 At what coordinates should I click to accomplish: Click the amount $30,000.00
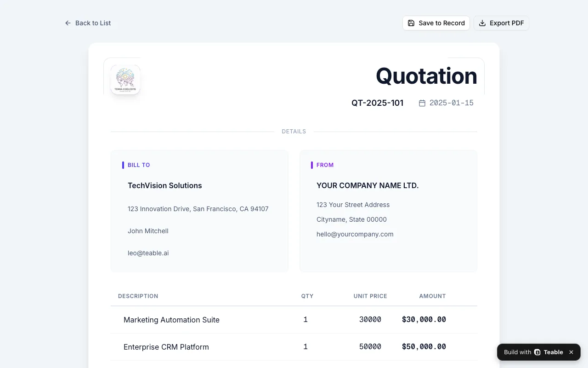click(x=424, y=320)
